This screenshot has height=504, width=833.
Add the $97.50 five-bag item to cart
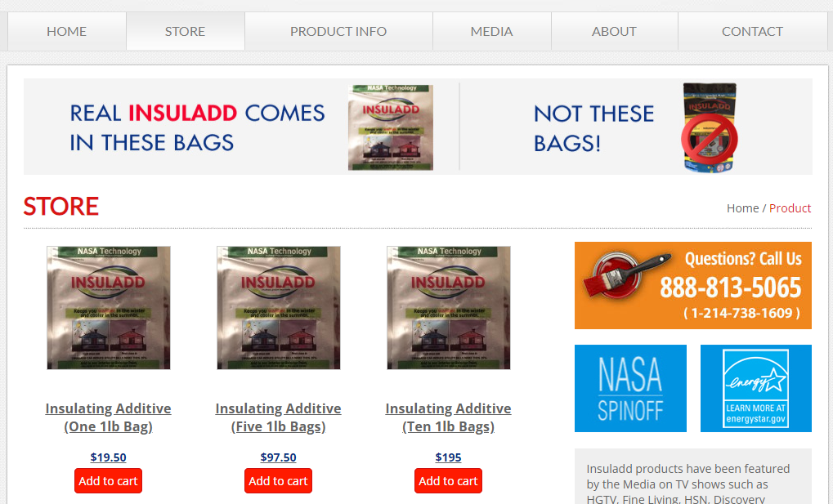point(279,480)
